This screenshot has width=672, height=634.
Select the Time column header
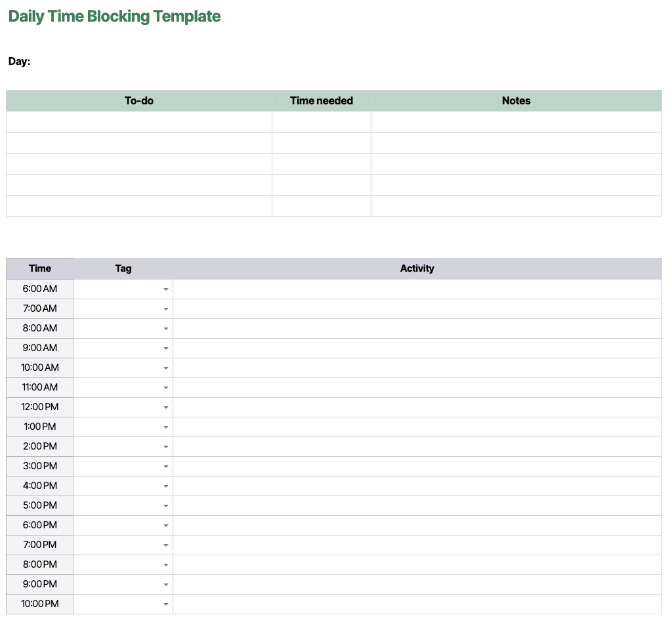point(39,268)
